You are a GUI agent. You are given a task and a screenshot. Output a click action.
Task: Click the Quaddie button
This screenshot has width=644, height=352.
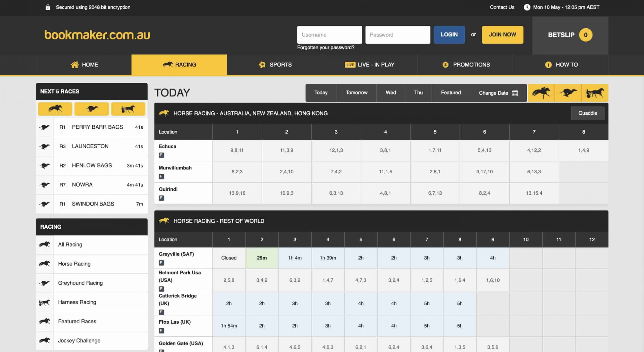click(587, 113)
